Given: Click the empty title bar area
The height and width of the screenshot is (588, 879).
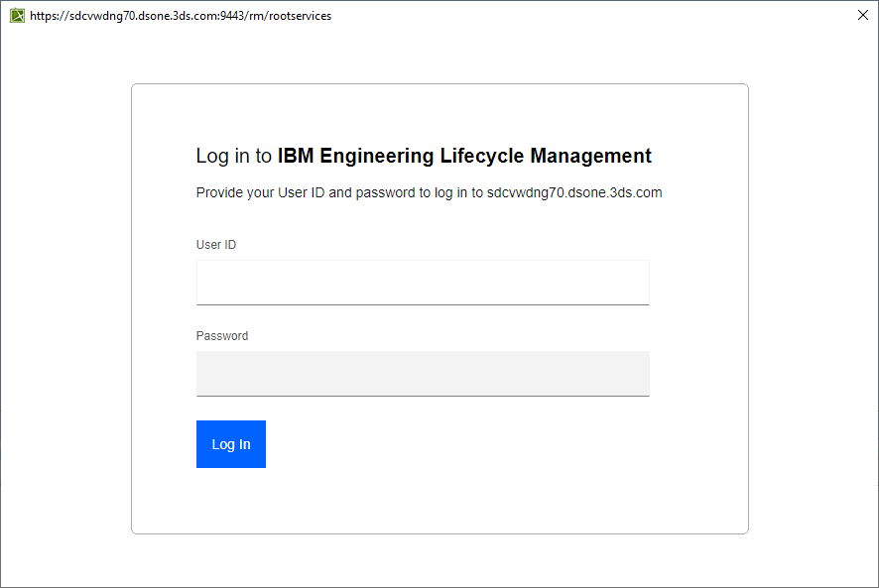Looking at the screenshot, I should pyautogui.click(x=595, y=15).
